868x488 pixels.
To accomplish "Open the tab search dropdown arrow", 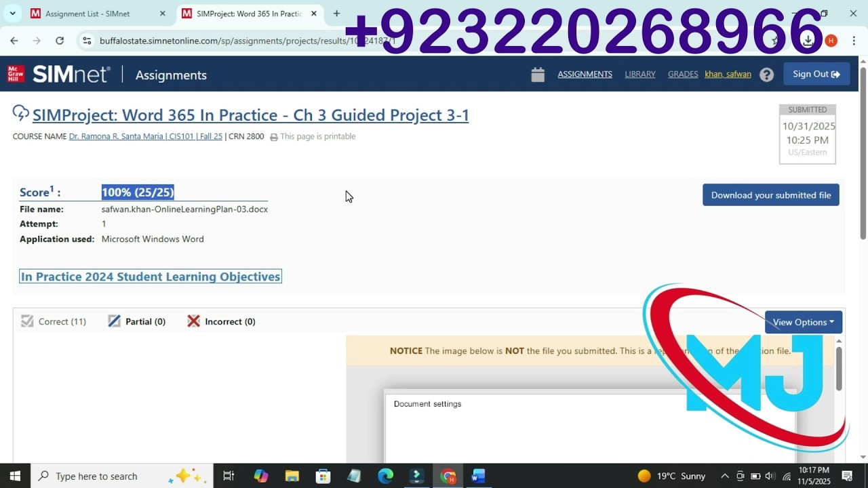I will 12,14.
